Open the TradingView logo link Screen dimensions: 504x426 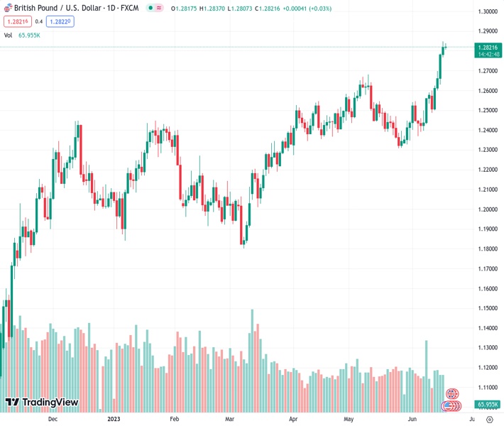point(41,403)
